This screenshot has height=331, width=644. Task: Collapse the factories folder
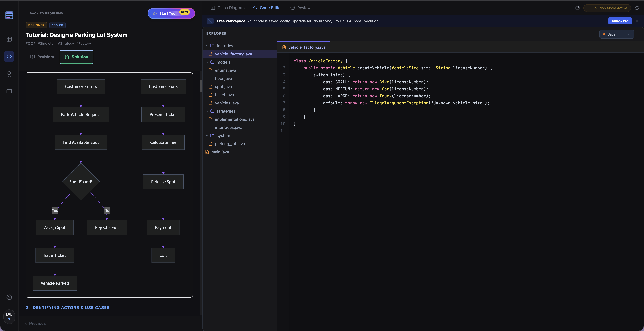tap(207, 46)
